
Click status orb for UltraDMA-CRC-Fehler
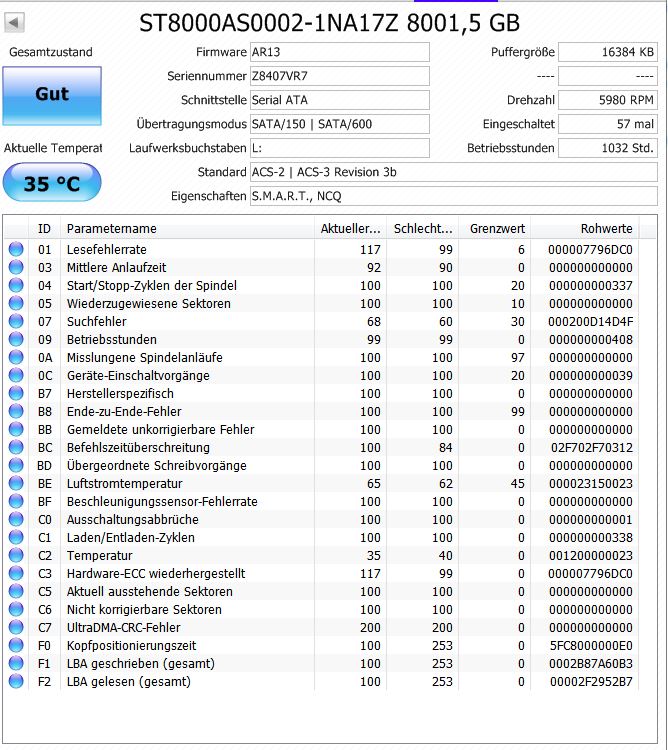pyautogui.click(x=16, y=628)
